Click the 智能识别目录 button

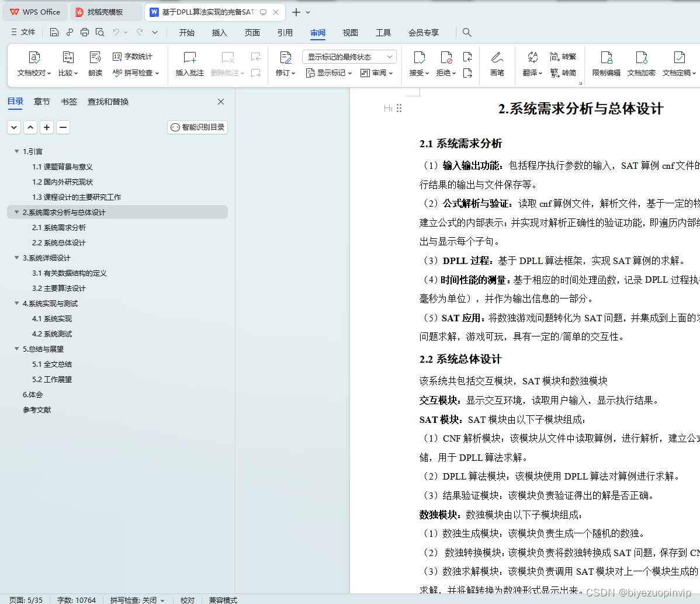point(197,127)
